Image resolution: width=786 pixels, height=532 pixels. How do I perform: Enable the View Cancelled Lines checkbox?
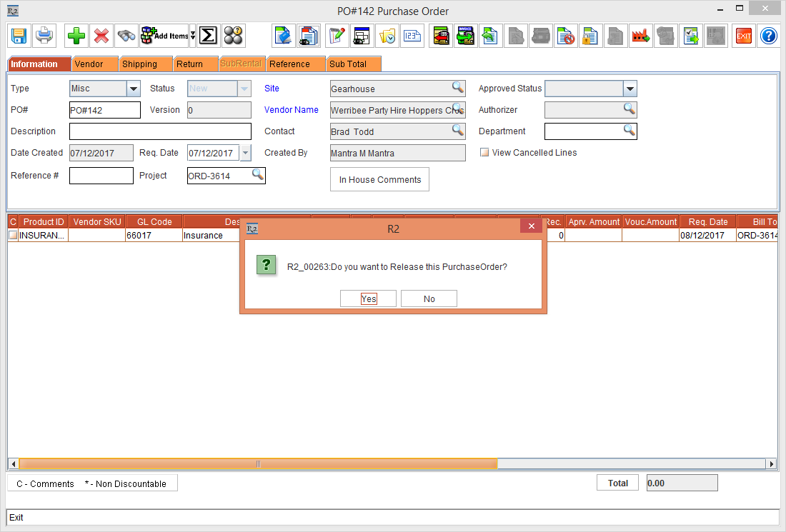pos(484,153)
